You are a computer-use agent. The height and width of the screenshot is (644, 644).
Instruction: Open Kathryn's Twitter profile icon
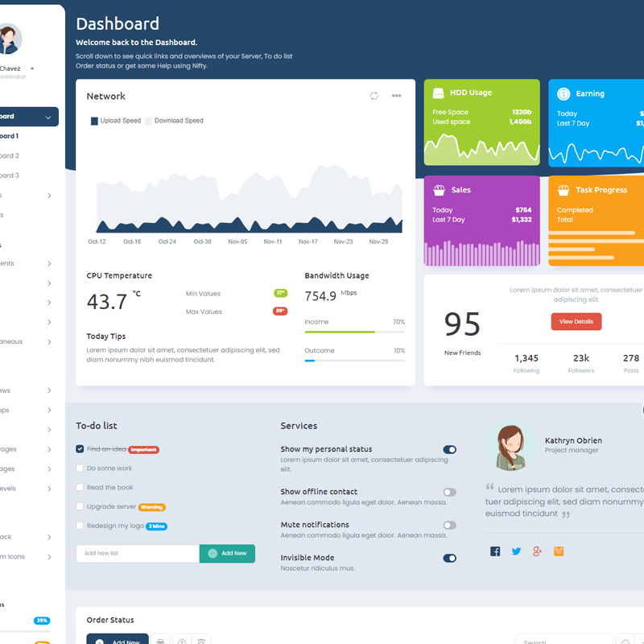click(x=516, y=551)
